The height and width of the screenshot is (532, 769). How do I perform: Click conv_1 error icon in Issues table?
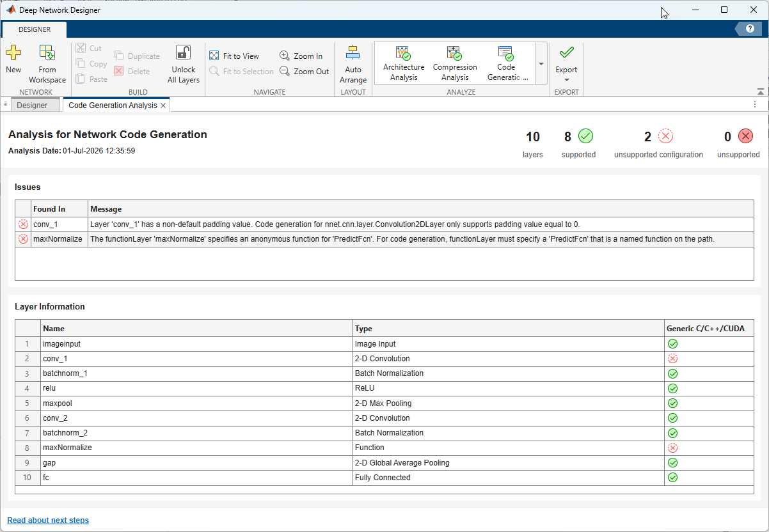(23, 224)
